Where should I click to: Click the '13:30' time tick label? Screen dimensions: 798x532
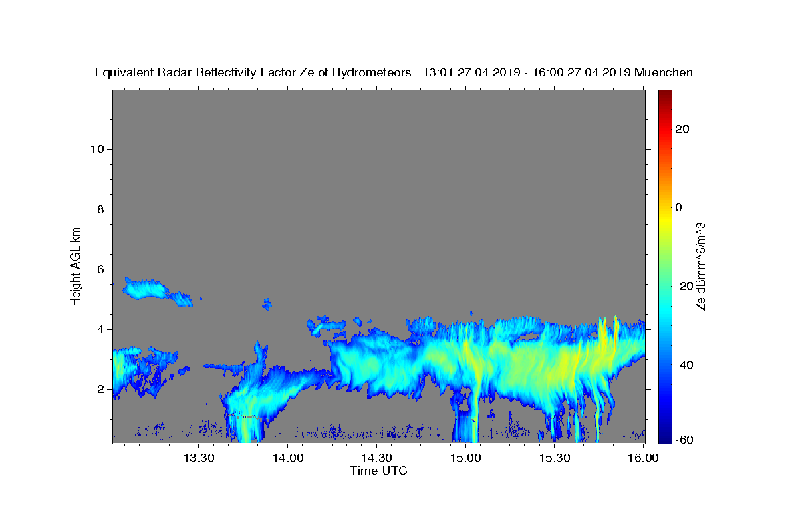[199, 458]
